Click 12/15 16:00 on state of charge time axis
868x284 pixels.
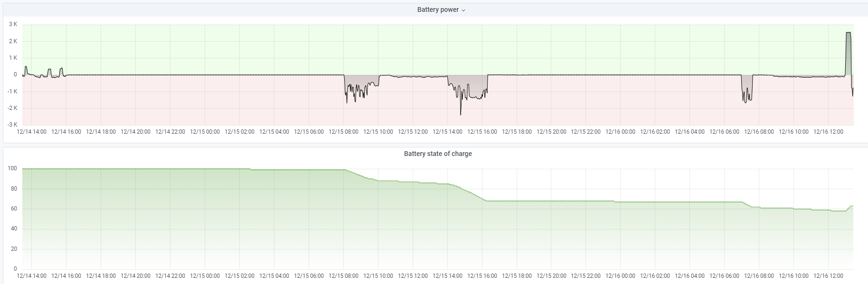[x=482, y=276]
